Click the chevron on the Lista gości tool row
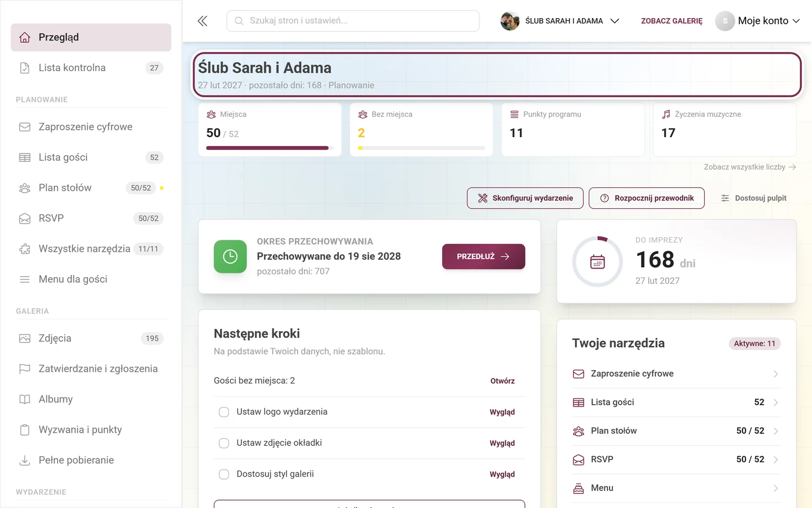Image resolution: width=812 pixels, height=508 pixels. click(x=776, y=402)
